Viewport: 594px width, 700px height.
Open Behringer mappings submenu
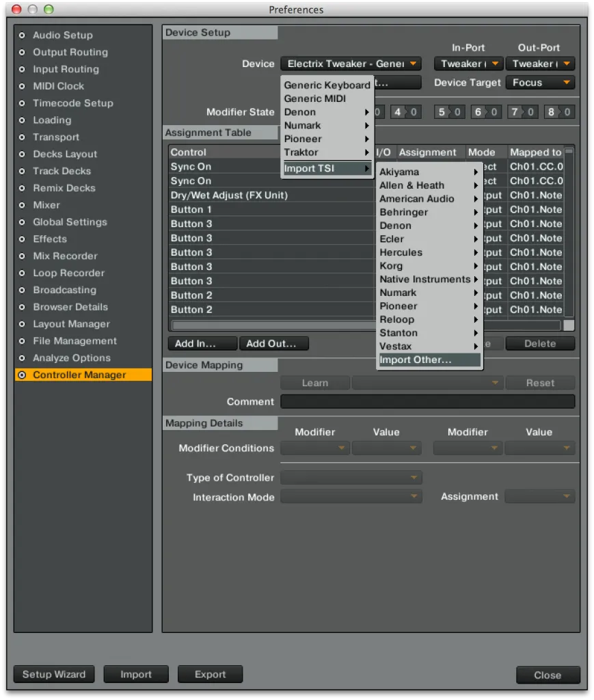tap(429, 212)
